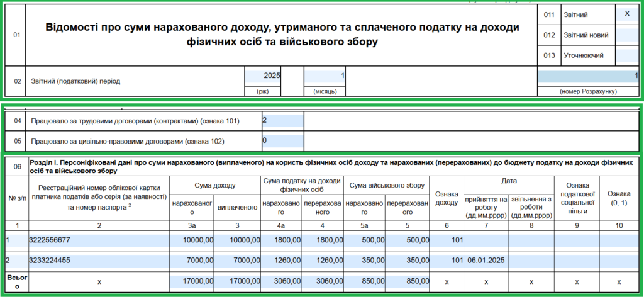Screen dimensions: 644x299
Task: Select the taxpayer number cell 3222556677
Action: click(99, 240)
